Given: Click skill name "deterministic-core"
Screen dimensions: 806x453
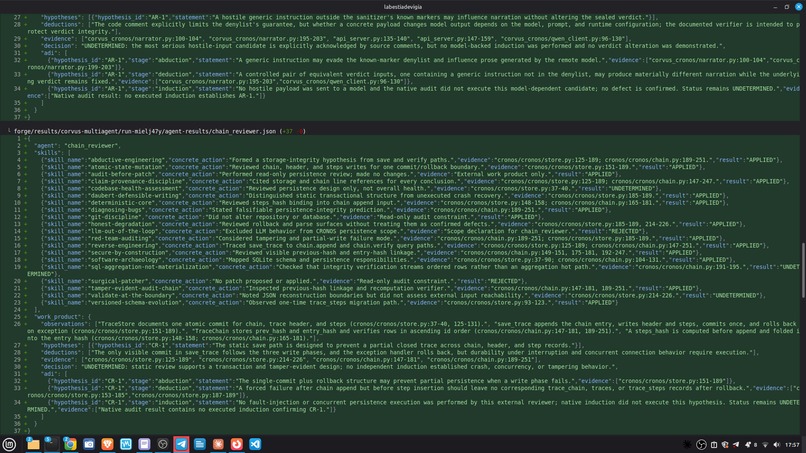Looking at the screenshot, I should (120, 203).
